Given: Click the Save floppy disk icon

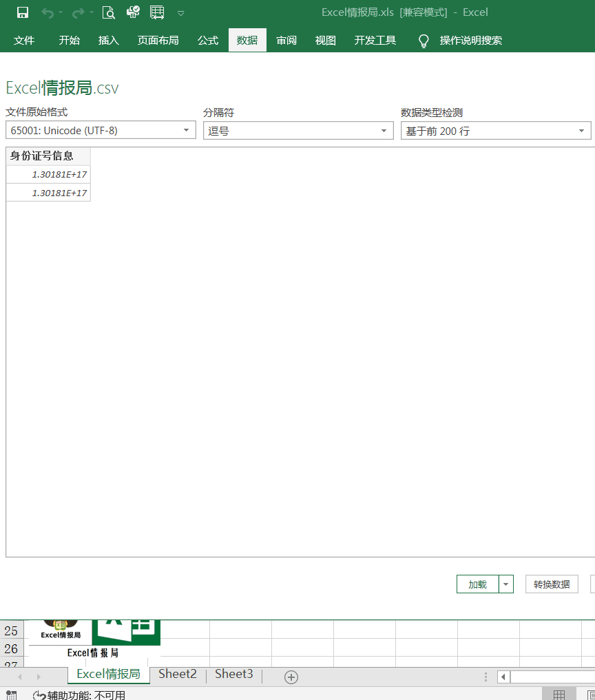Looking at the screenshot, I should click(22, 12).
